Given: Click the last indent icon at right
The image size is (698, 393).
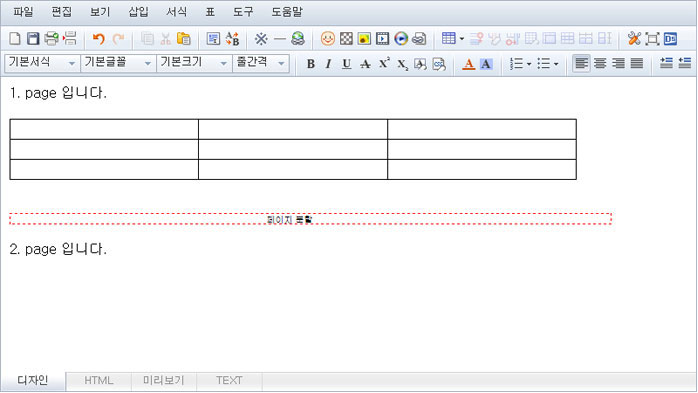Looking at the screenshot, I should 685,63.
